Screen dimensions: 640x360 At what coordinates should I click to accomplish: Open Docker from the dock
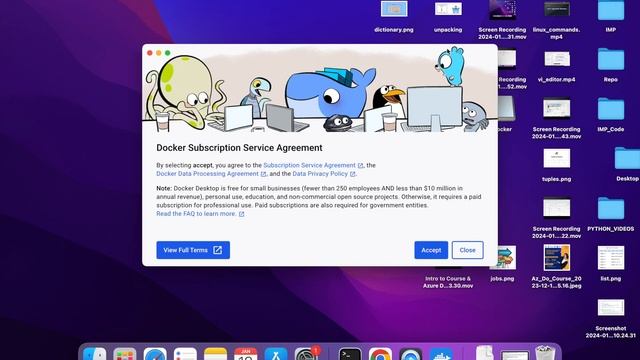coord(441,354)
